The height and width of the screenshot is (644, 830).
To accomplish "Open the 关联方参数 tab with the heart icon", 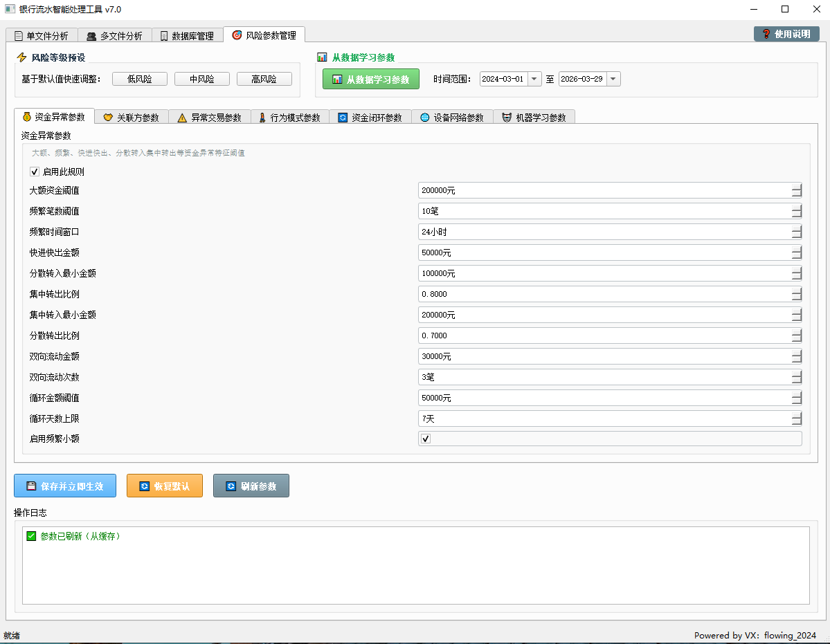I will pyautogui.click(x=132, y=118).
